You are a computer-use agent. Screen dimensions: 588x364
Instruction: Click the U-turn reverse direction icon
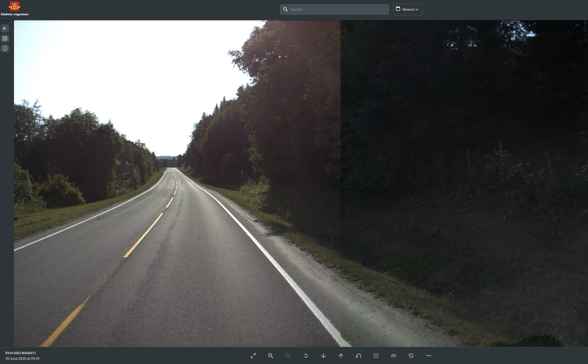pyautogui.click(x=358, y=356)
